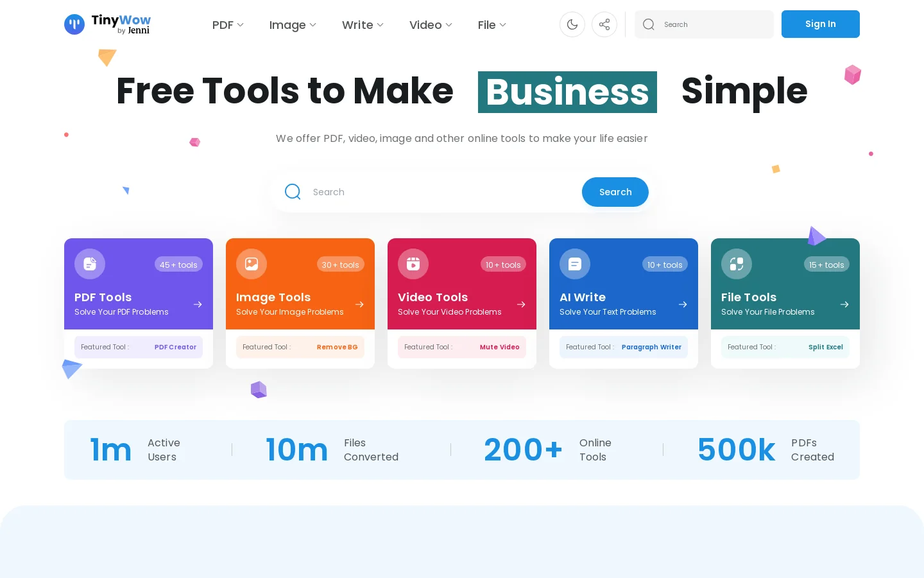
Task: Click the arrow on Video Tools card
Action: click(521, 304)
